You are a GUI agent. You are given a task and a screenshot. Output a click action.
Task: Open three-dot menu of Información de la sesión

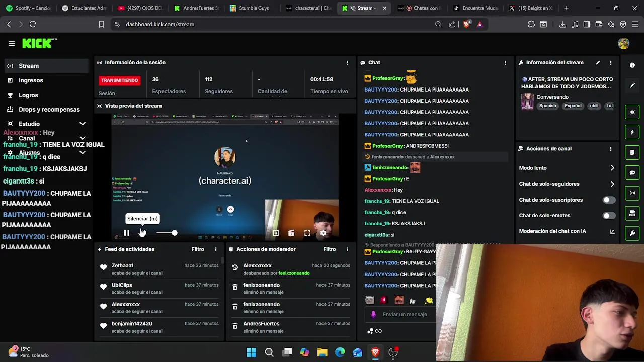(347, 63)
